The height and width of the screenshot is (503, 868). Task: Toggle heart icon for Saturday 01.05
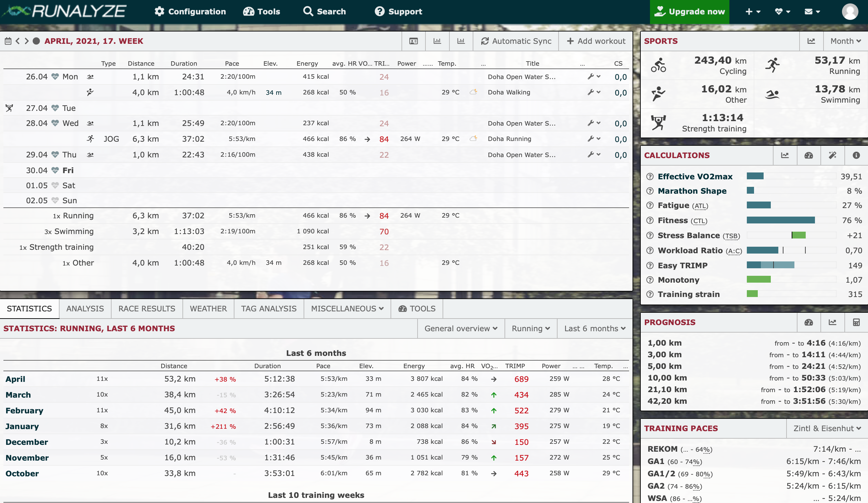(x=55, y=185)
